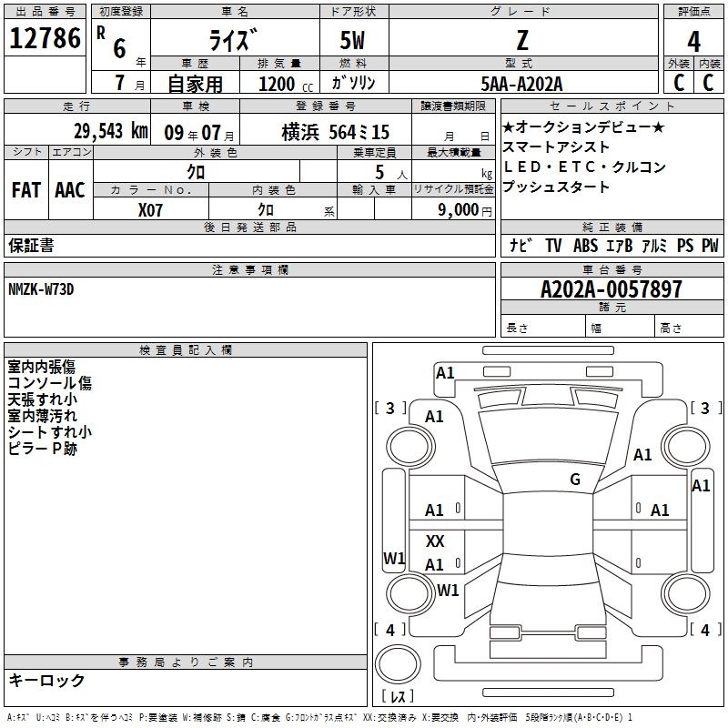Select the AAC air conditioner cell
The width and height of the screenshot is (728, 728).
tap(70, 189)
